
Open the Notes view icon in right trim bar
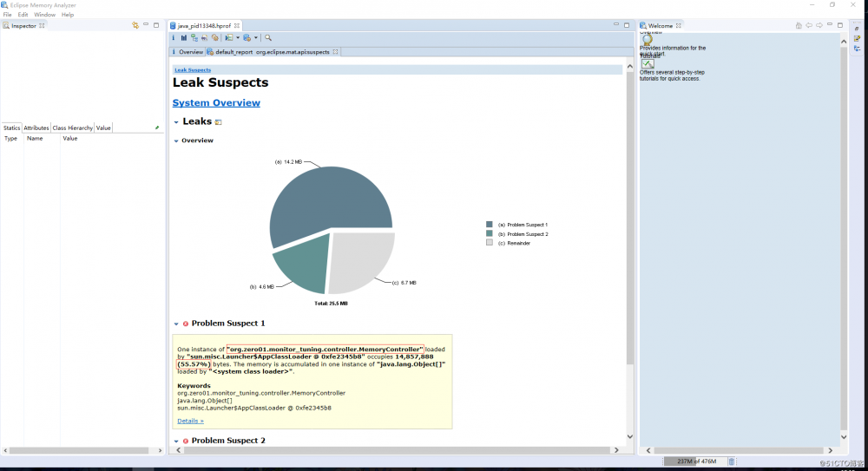click(858, 39)
